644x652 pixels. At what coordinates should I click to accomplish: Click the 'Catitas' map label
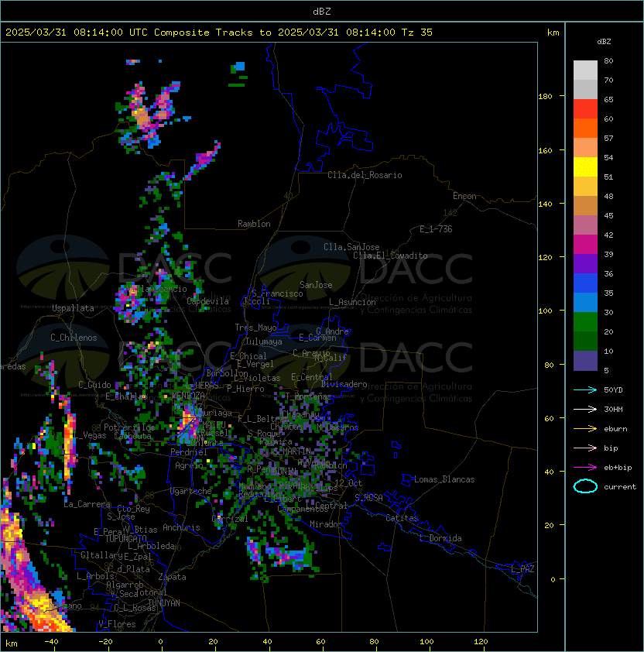pyautogui.click(x=402, y=518)
